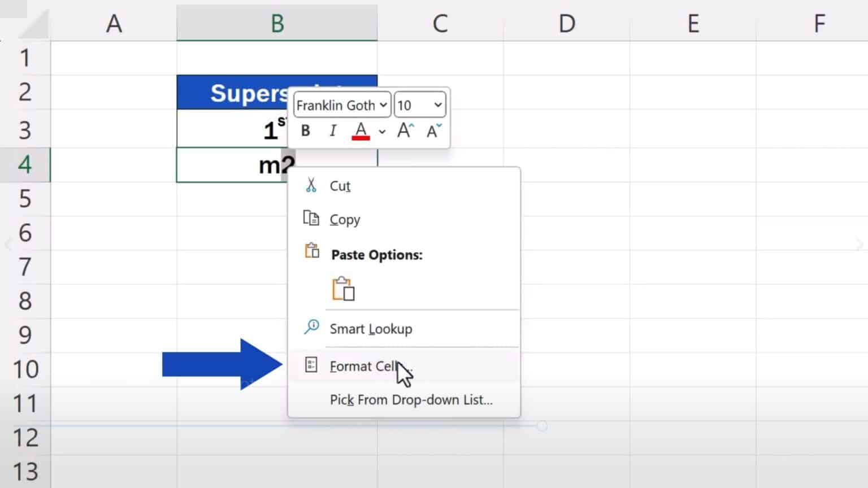Select Cut from the context menu
The width and height of the screenshot is (868, 488).
point(338,185)
